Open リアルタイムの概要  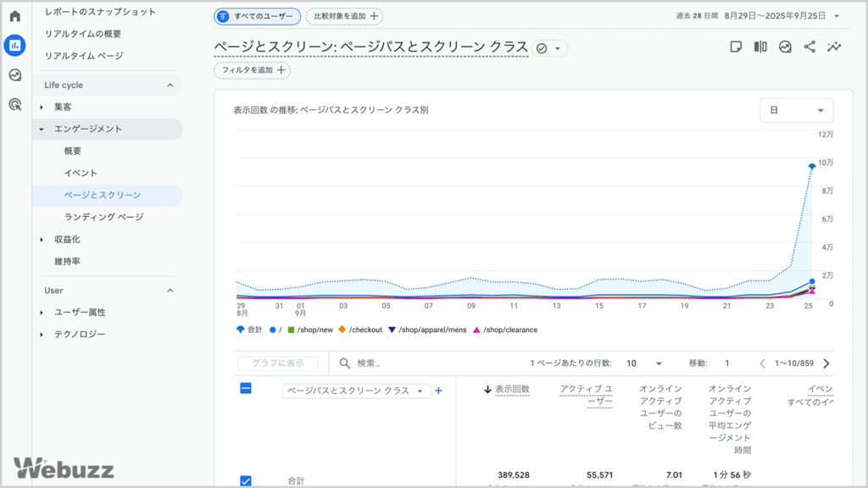(83, 34)
